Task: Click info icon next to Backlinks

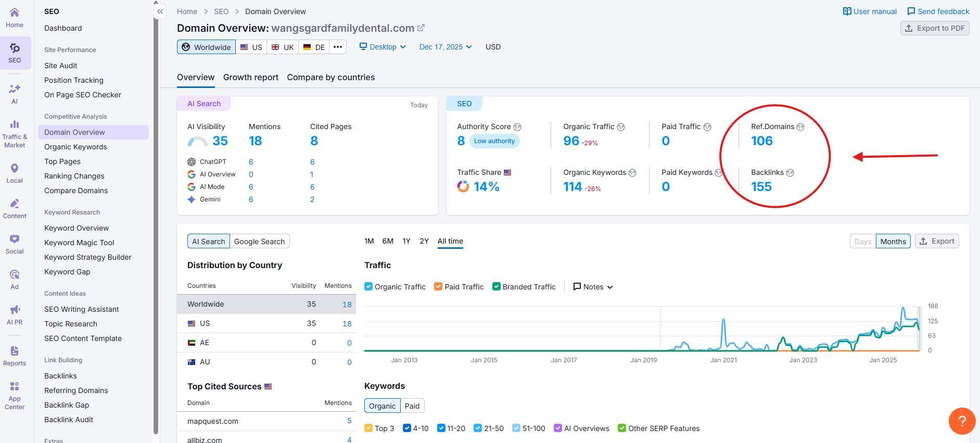Action: (x=790, y=173)
